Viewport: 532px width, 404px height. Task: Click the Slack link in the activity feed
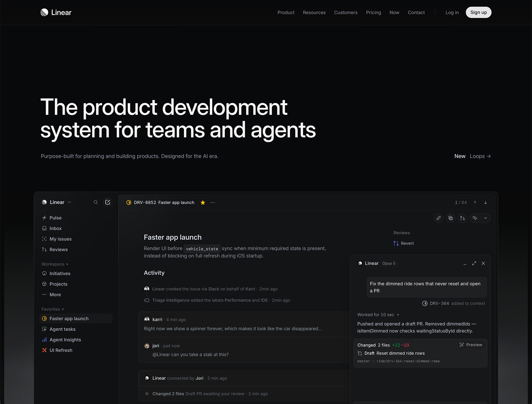pos(214,289)
